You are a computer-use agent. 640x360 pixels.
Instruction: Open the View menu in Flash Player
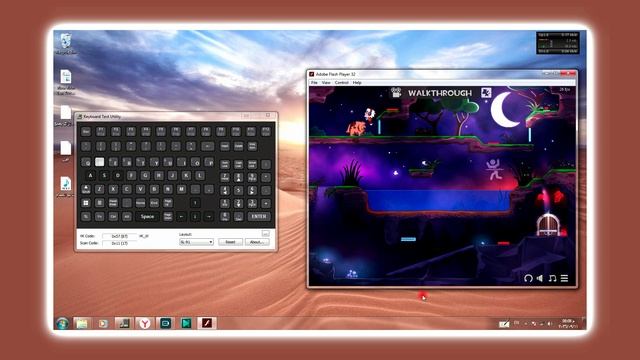(x=326, y=82)
